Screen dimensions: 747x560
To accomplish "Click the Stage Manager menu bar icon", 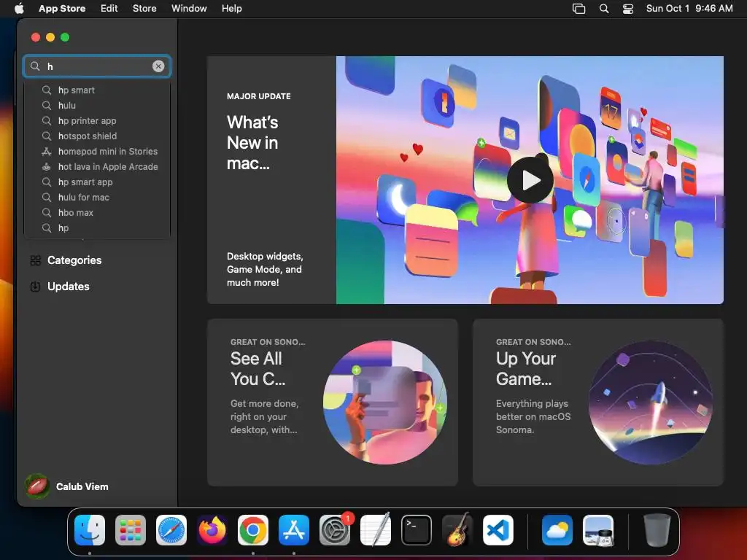I will 578,8.
